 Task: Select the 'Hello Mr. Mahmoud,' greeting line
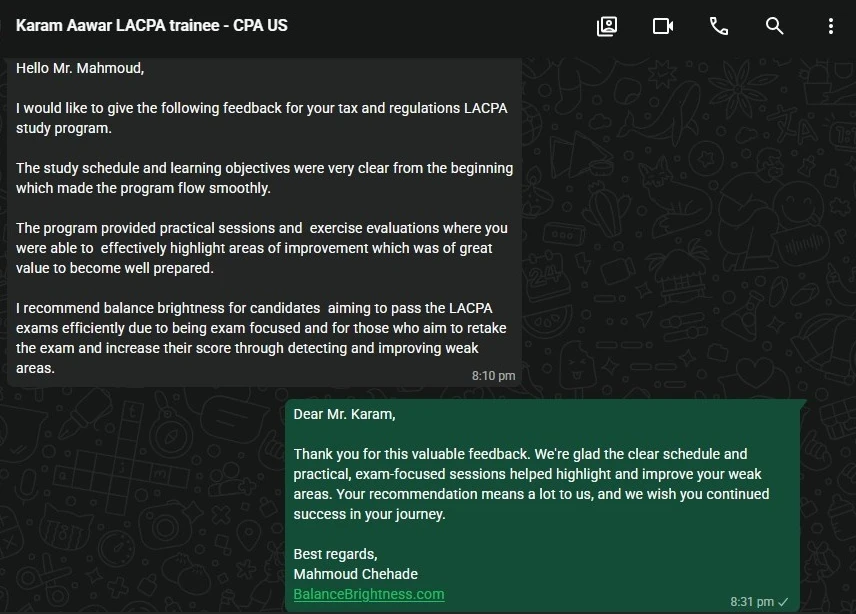point(80,68)
